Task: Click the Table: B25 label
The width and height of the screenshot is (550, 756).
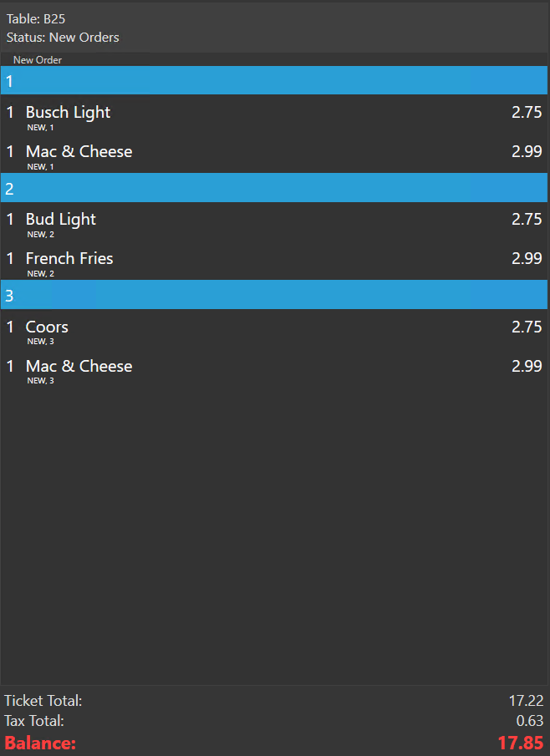Action: (x=36, y=19)
